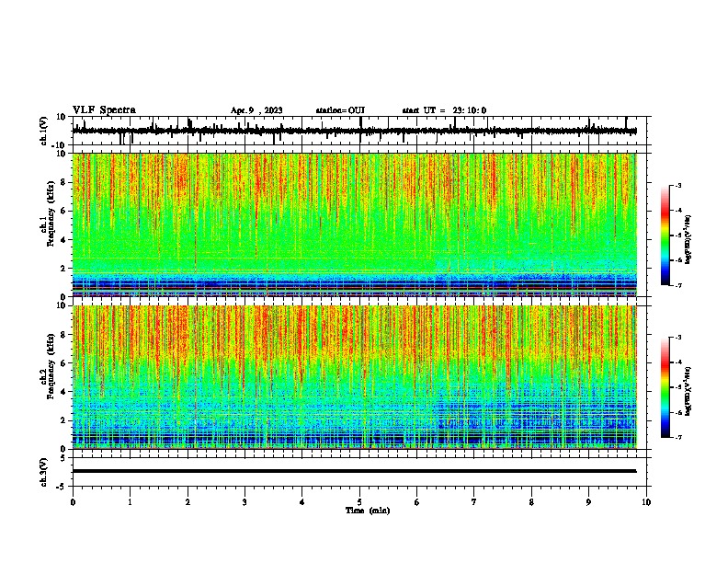
Task: Select the "start UT = 23:10:0" text
Action: point(444,110)
